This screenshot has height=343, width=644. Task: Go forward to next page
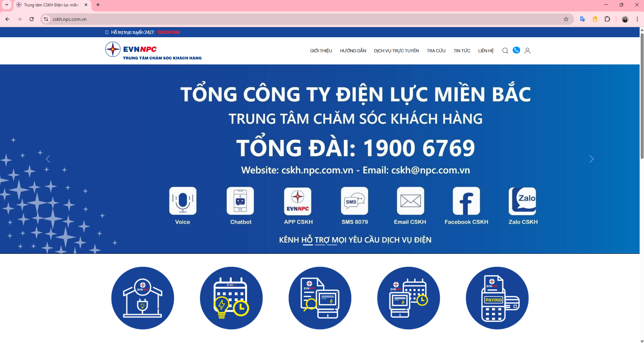click(19, 19)
